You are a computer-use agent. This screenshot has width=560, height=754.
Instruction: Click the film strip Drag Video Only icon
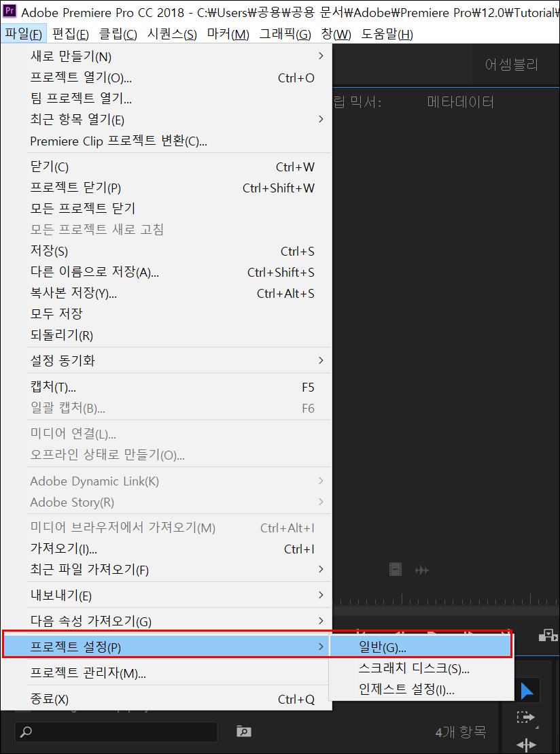[x=396, y=570]
